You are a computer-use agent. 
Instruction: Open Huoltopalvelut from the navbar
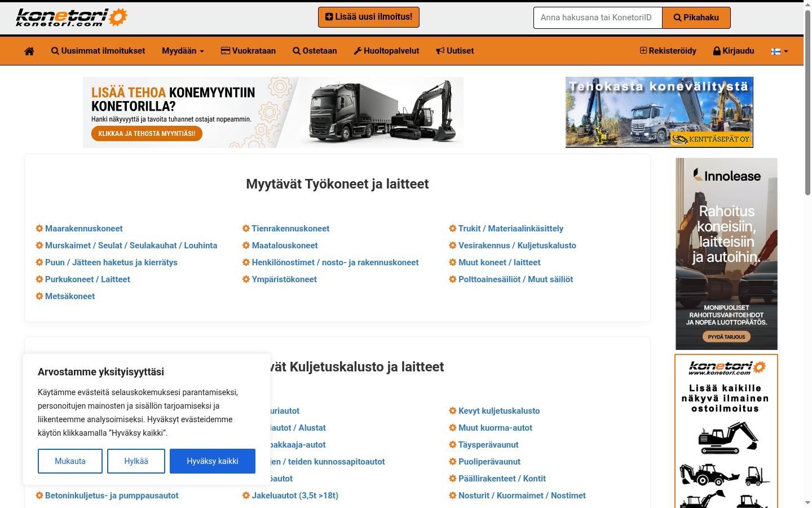(x=386, y=51)
